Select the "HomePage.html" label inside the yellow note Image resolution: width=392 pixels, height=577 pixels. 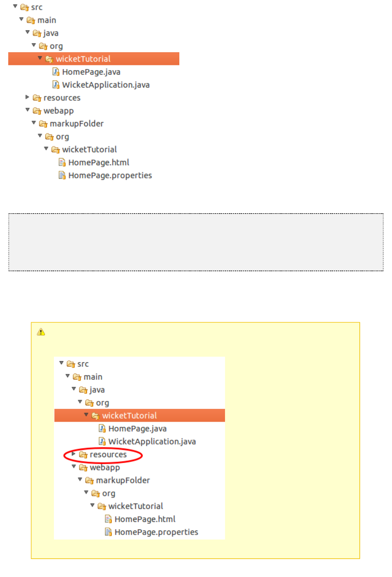tap(145, 519)
